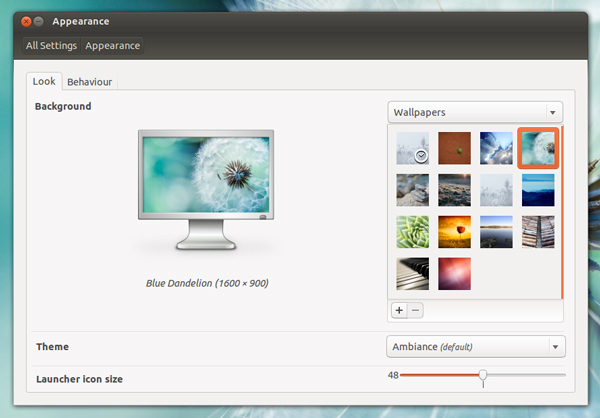Screen dimensions: 600x418
Task: Select the green succulent wallpaper
Action: (412, 232)
